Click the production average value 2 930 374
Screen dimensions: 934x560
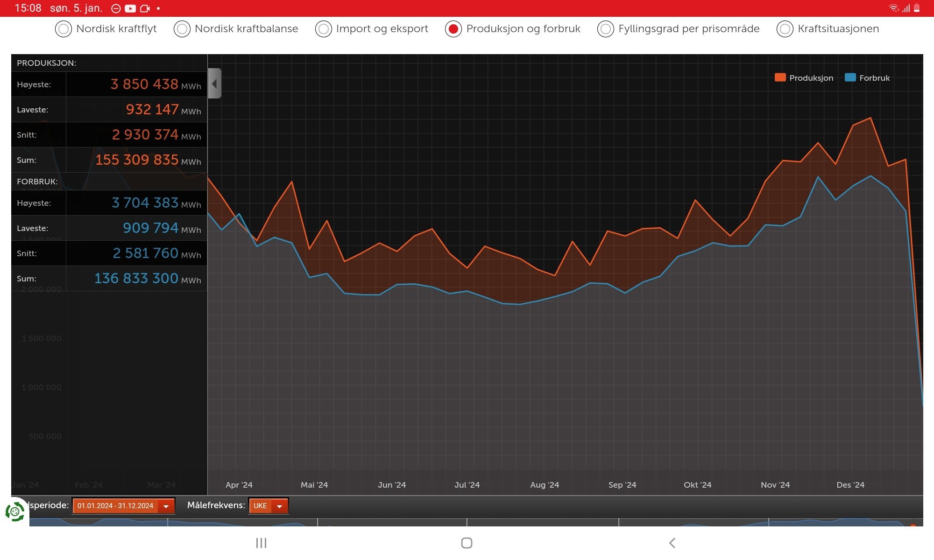[145, 134]
